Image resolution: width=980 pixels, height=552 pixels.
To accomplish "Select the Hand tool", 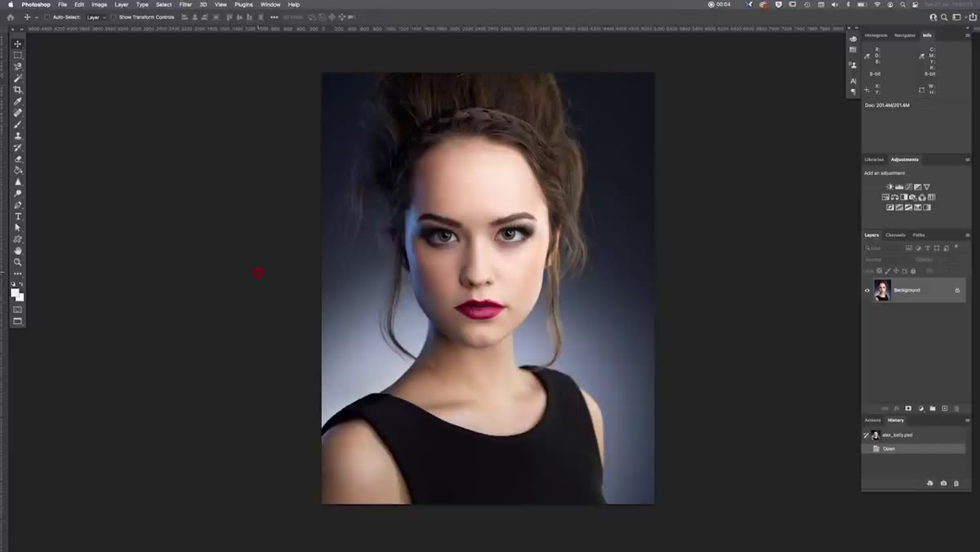I will coord(18,250).
